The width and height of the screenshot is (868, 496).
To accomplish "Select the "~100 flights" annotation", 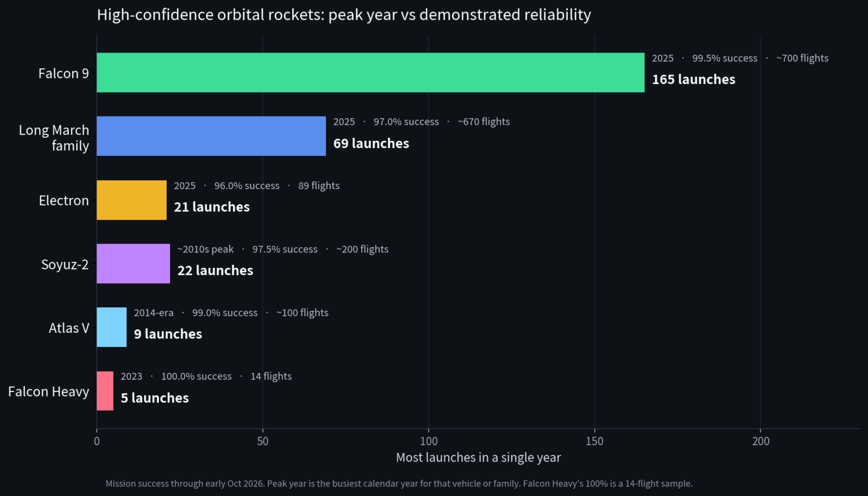I will [x=302, y=313].
